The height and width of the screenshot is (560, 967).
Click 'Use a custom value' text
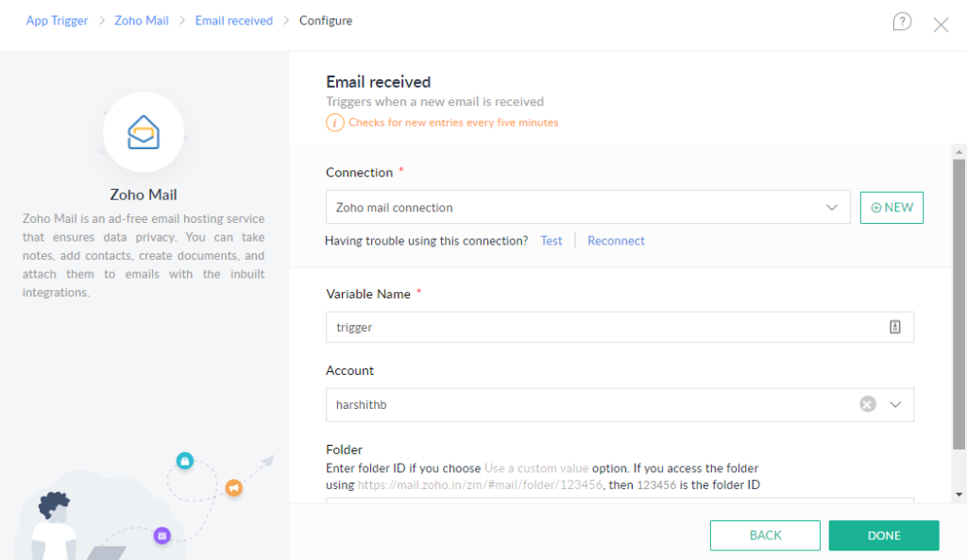click(536, 468)
